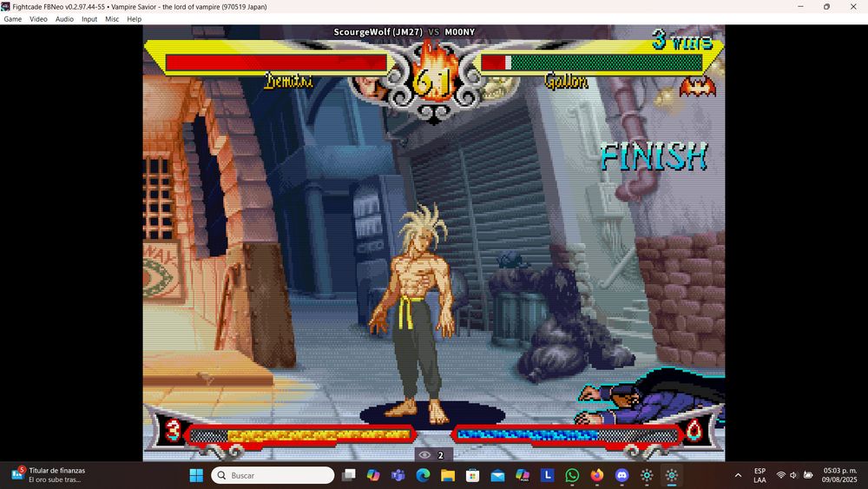Open the Input menu
This screenshot has height=489, width=868.
[x=89, y=19]
